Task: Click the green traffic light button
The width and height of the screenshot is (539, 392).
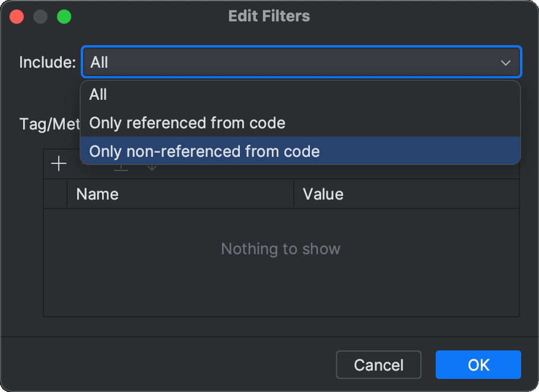Action: (64, 17)
